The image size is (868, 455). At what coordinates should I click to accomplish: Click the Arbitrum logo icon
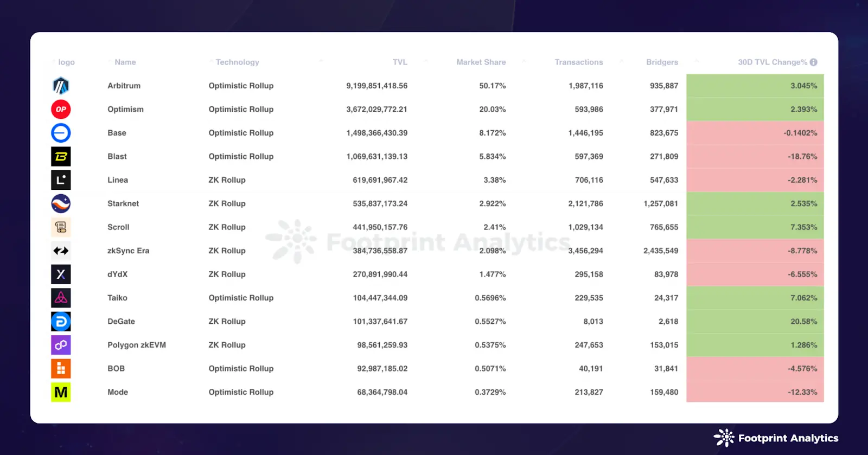pos(61,86)
